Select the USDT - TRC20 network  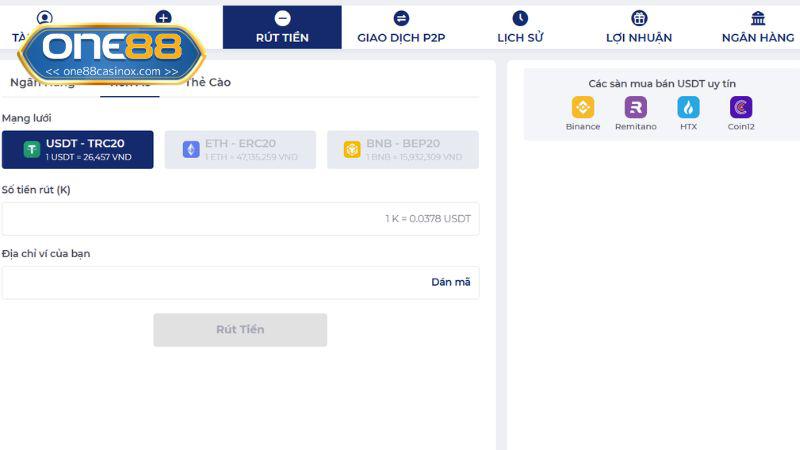[78, 150]
